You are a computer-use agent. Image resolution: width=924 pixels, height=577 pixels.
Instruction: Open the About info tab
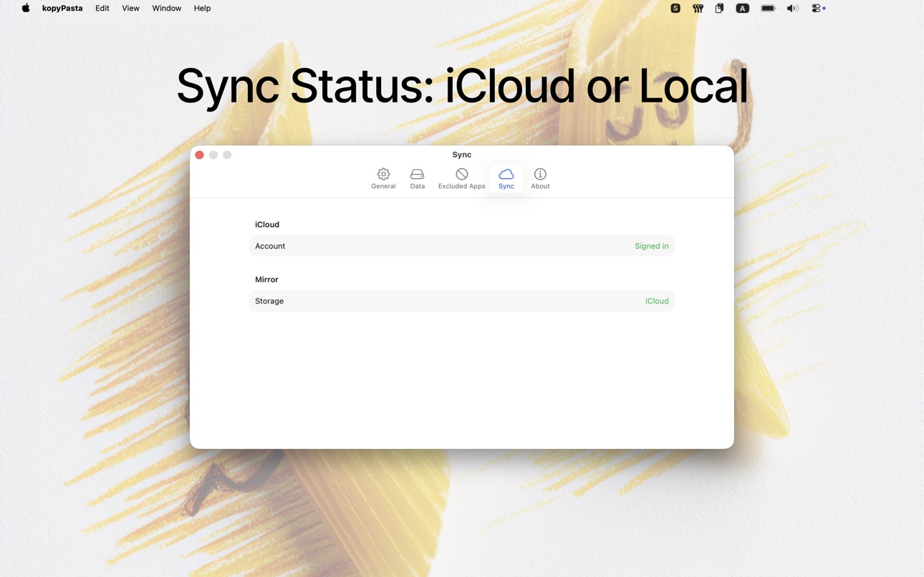(x=540, y=178)
